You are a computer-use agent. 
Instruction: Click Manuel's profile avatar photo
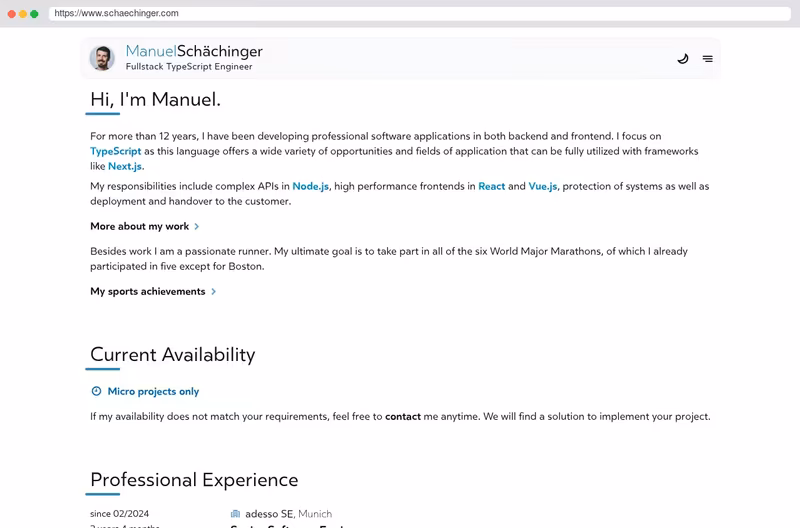click(102, 58)
